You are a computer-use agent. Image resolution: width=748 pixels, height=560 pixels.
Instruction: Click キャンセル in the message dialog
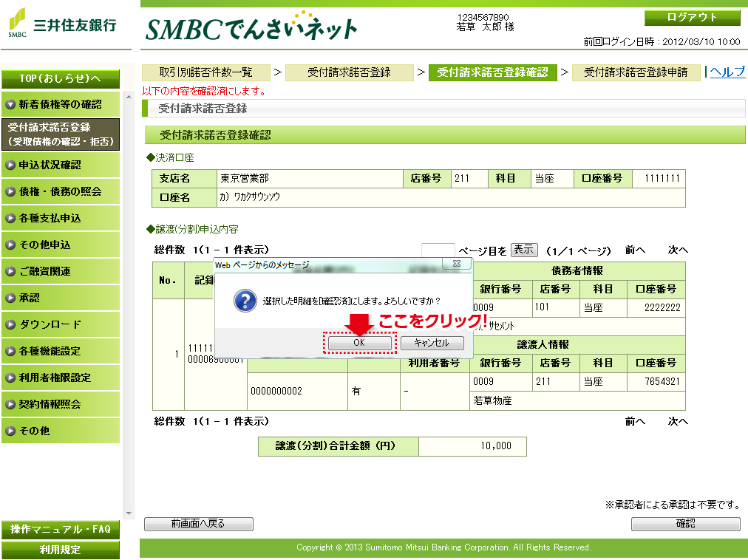432,343
